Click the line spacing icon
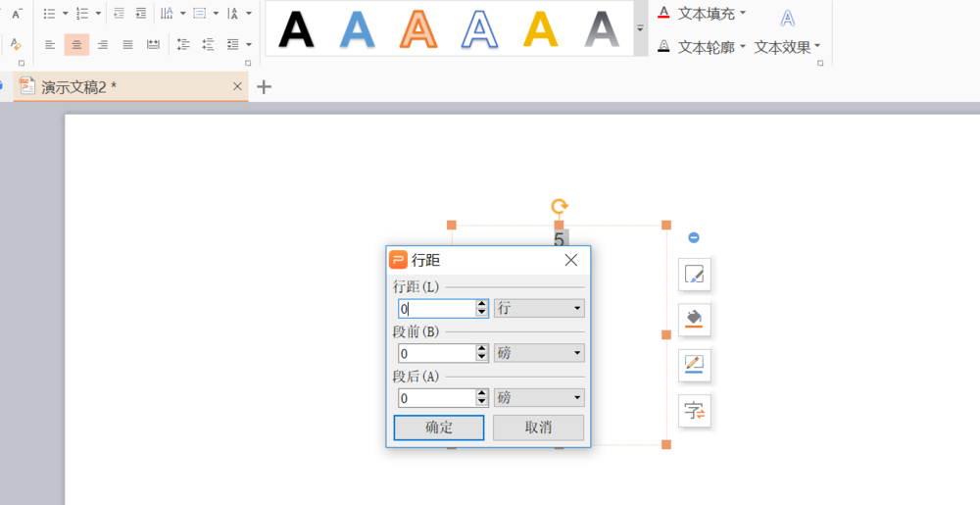 233,44
